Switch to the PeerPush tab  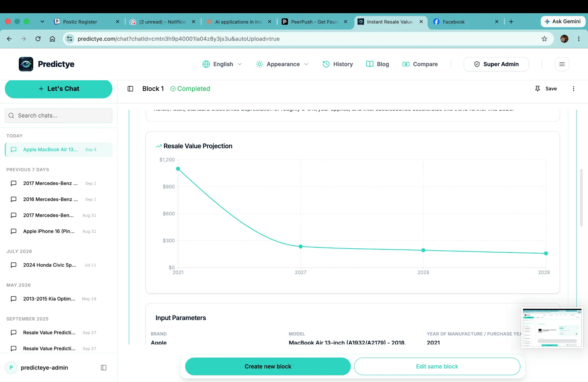click(314, 22)
